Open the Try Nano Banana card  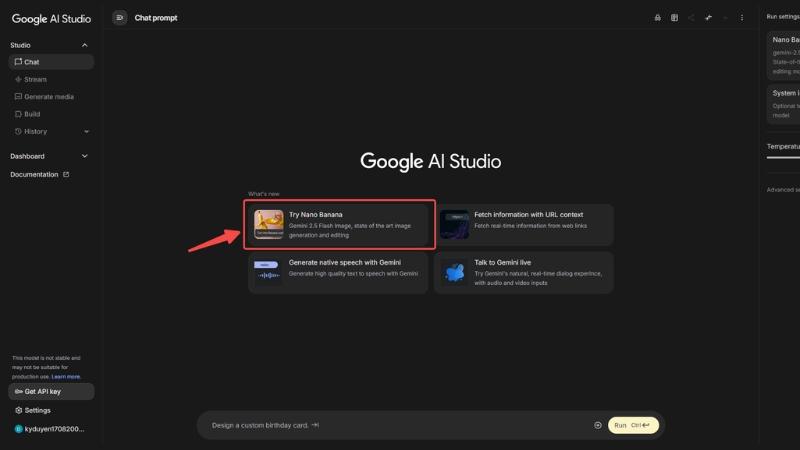[341, 225]
